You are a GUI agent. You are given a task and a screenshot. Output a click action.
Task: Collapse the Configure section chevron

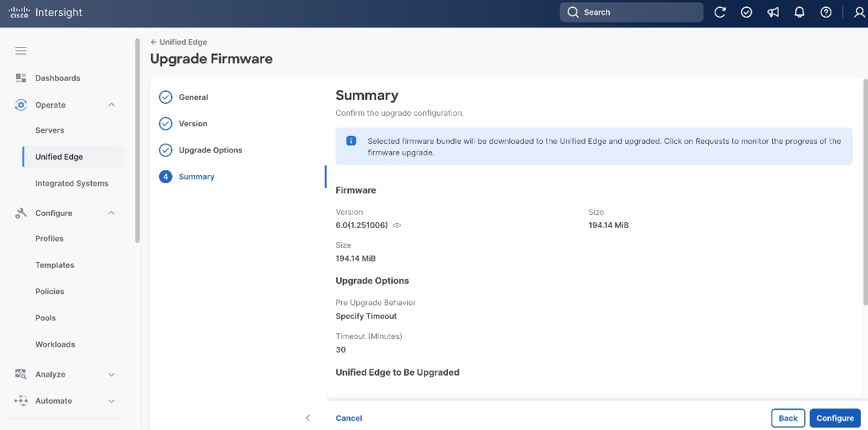[111, 213]
